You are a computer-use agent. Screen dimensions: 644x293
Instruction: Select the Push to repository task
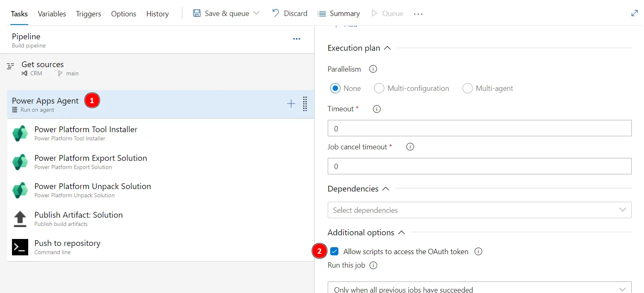coord(161,247)
